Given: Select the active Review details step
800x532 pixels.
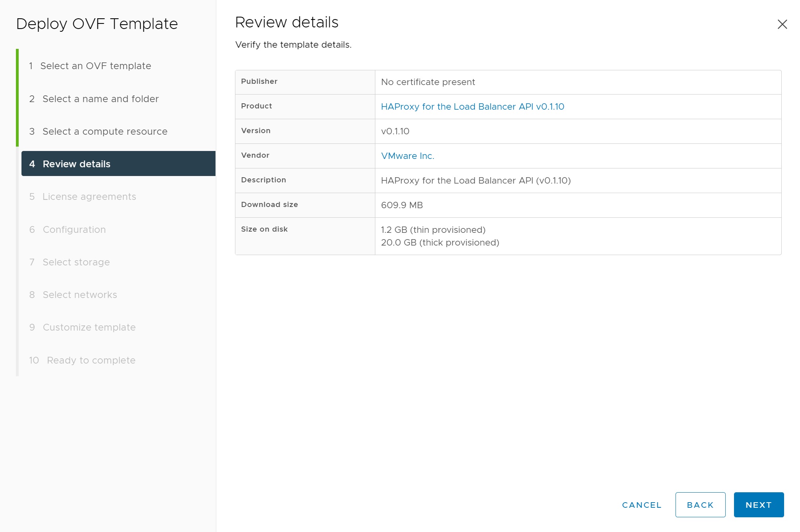Looking at the screenshot, I should coord(76,164).
